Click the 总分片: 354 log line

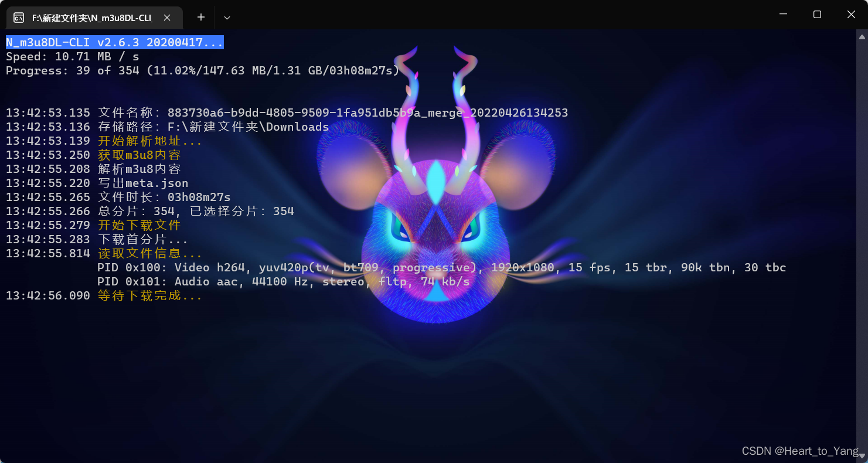point(150,211)
